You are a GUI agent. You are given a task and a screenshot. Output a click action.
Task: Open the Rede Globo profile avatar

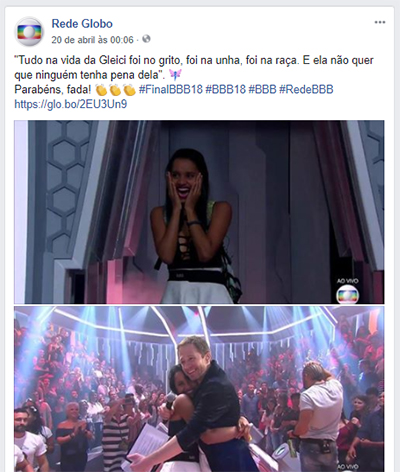(x=29, y=31)
